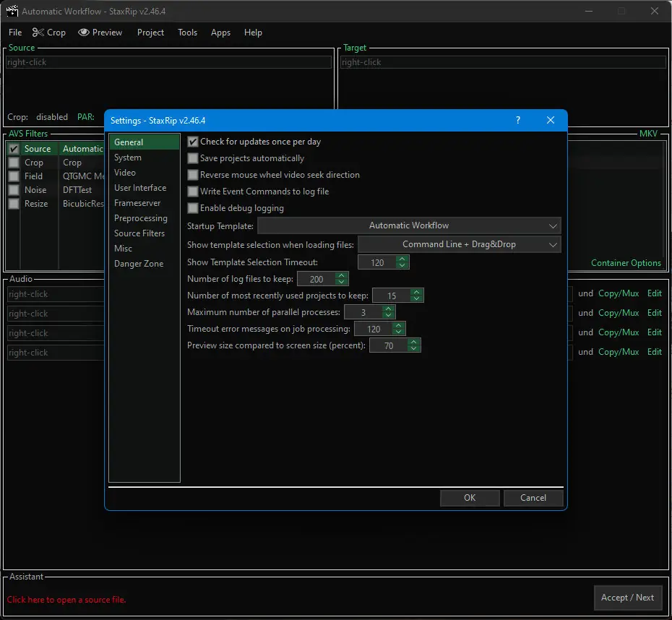Increase maximum number of parallel processes
Viewport: 672px width, 620px height.
point(388,309)
